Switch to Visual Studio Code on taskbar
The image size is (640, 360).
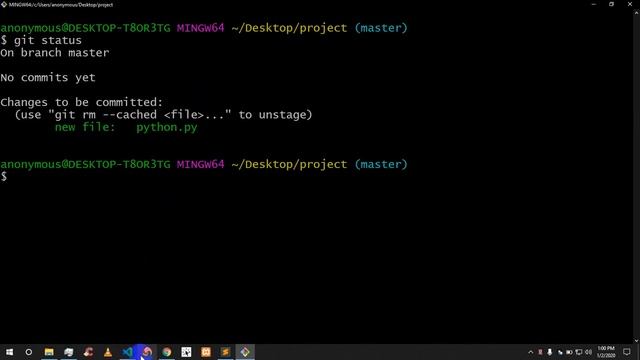click(127, 352)
